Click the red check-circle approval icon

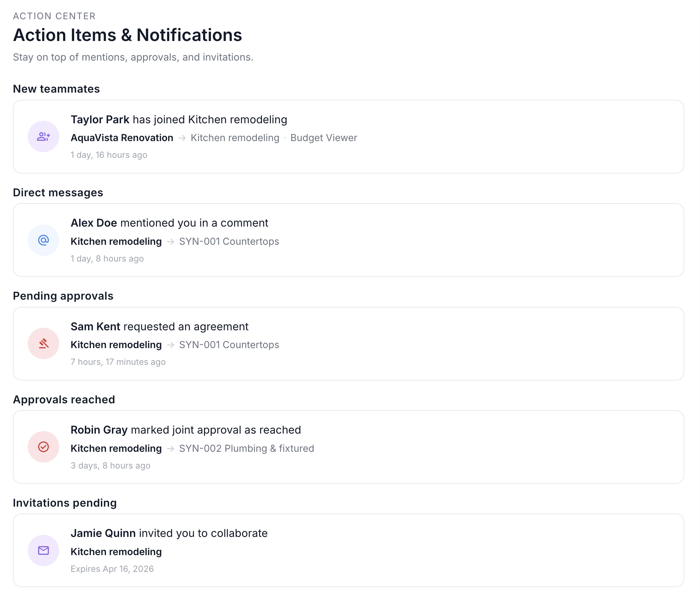coord(43,447)
